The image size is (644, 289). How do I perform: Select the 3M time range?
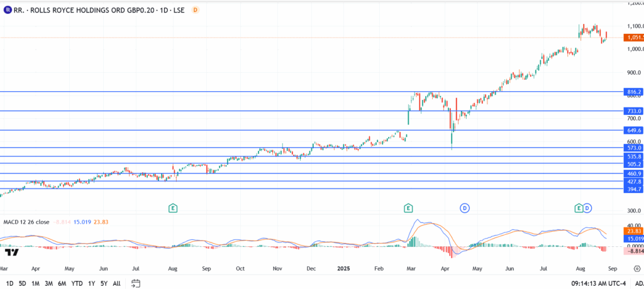[48, 283]
